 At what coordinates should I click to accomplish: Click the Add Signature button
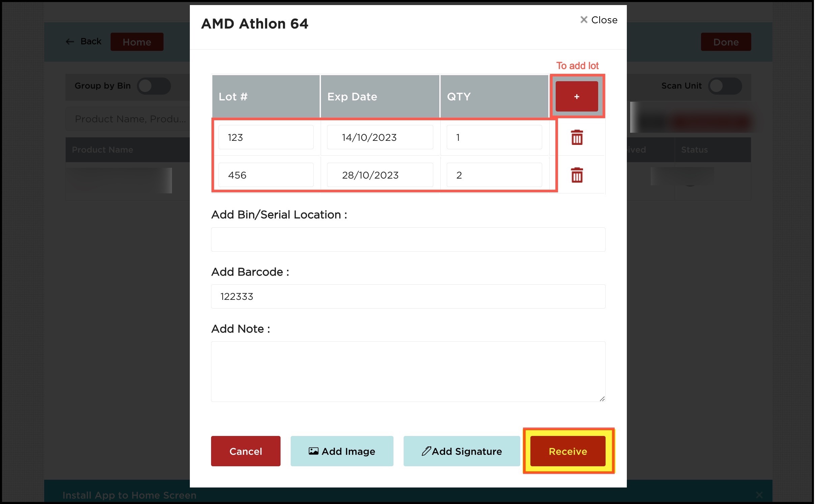pos(461,451)
